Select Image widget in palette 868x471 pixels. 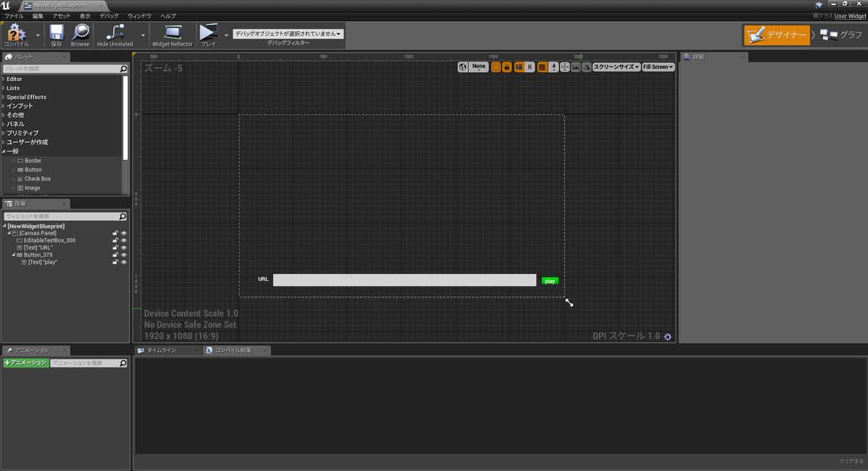tap(32, 187)
